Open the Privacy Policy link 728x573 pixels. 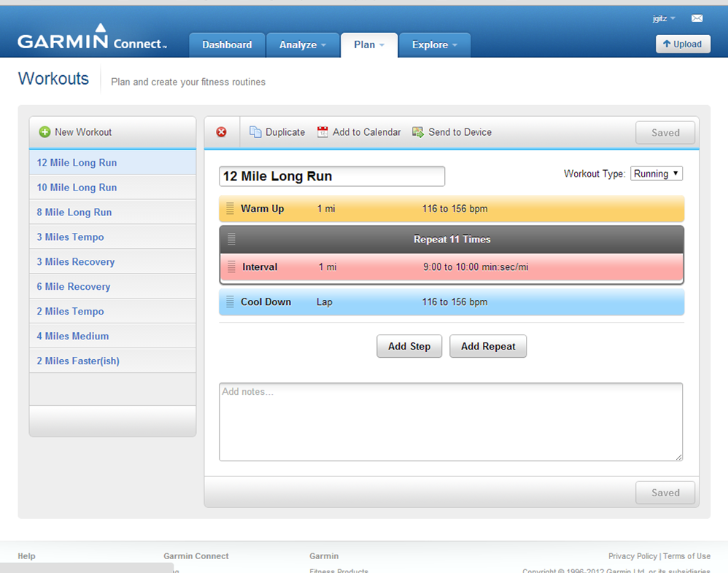632,555
